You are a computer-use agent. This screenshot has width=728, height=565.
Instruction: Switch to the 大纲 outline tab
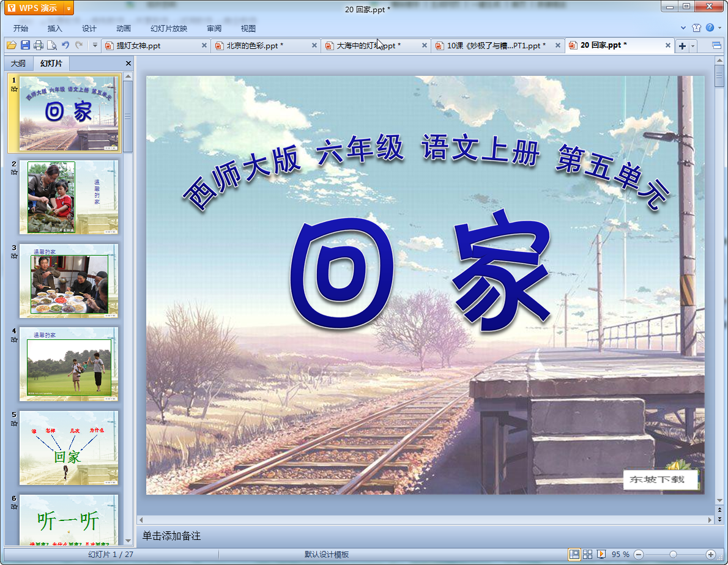18,63
